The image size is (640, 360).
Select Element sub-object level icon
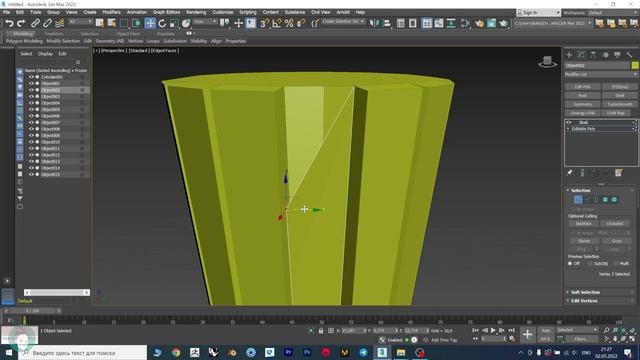pyautogui.click(x=614, y=199)
